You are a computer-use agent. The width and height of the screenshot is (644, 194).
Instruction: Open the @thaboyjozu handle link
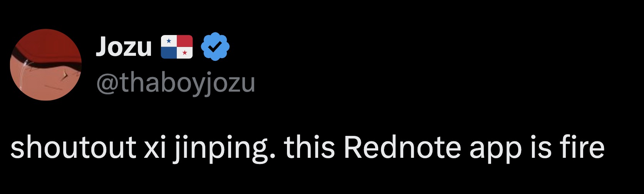tap(176, 82)
